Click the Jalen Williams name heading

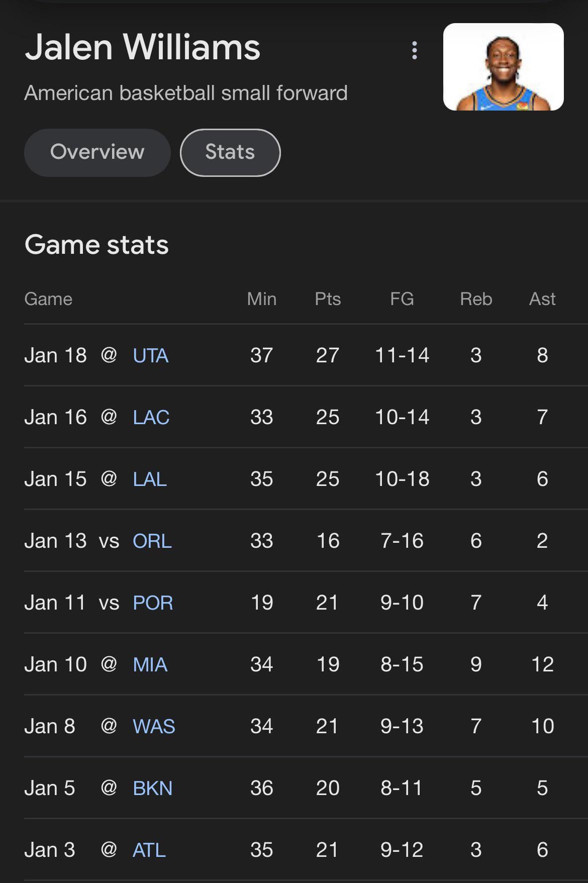coord(142,48)
